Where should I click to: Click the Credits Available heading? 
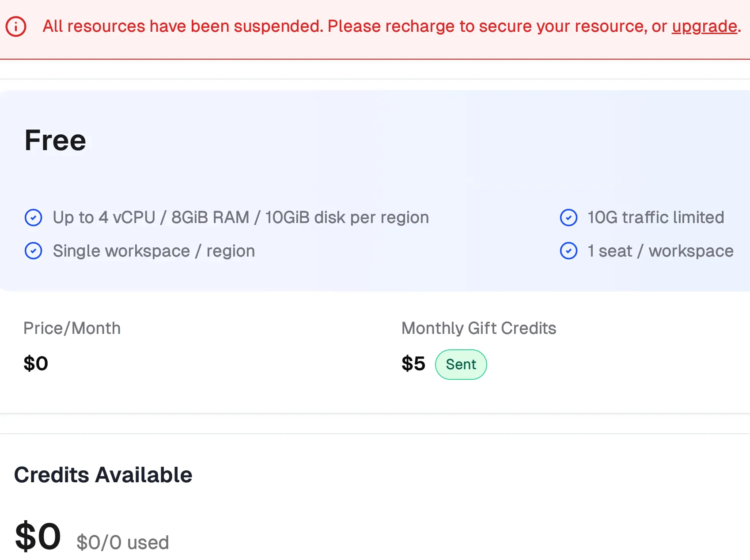(103, 475)
